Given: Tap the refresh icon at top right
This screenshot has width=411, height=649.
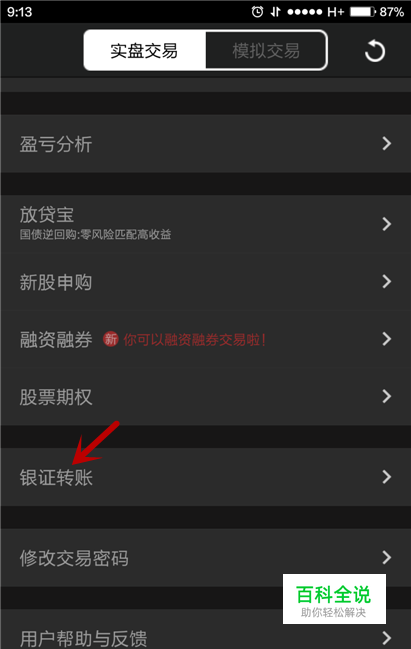Looking at the screenshot, I should pos(375,51).
